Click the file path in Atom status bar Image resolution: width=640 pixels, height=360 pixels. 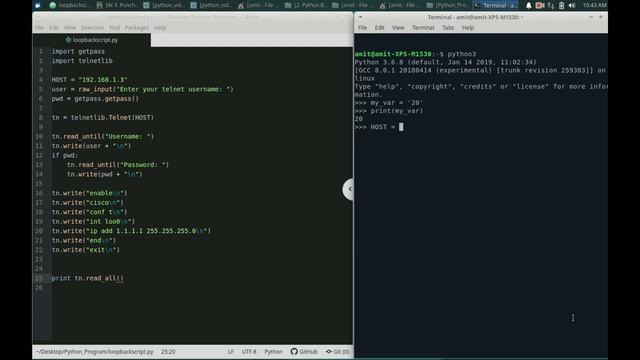94,351
